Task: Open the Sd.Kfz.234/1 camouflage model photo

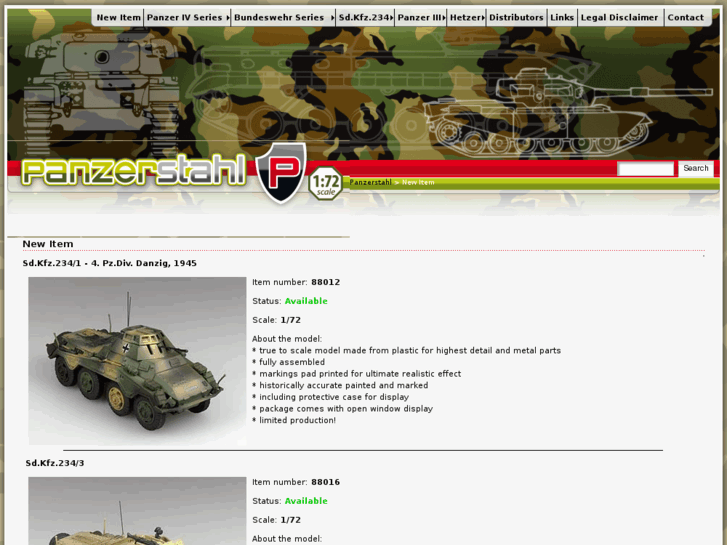Action: tap(137, 361)
